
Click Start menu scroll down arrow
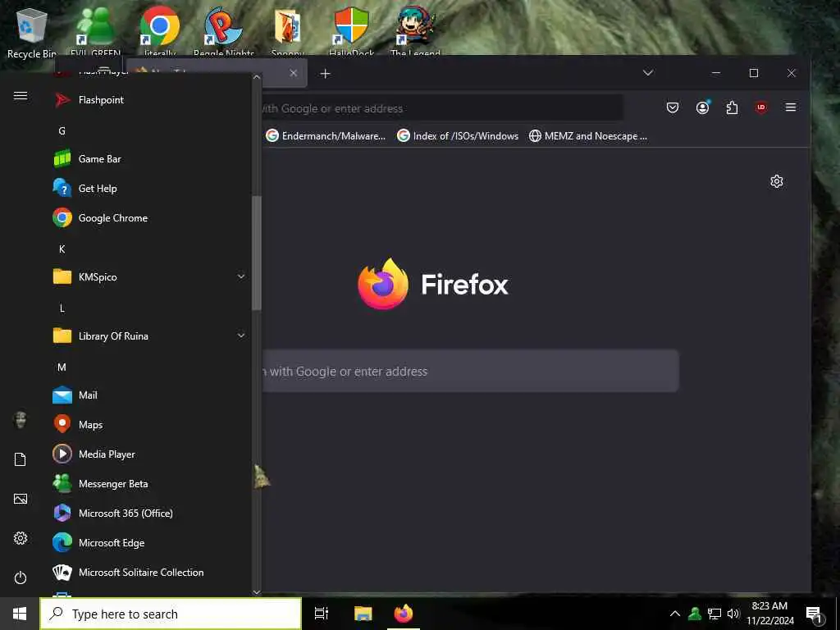point(257,591)
